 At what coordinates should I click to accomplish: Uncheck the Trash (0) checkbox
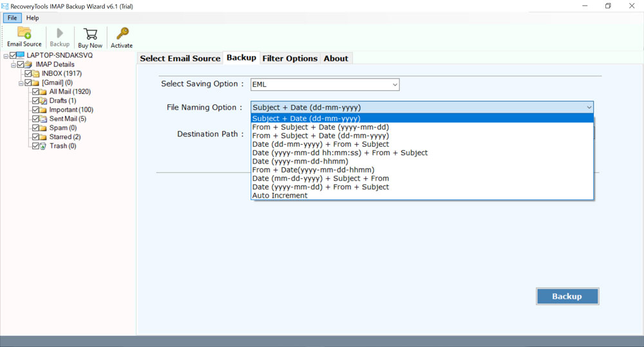[35, 145]
